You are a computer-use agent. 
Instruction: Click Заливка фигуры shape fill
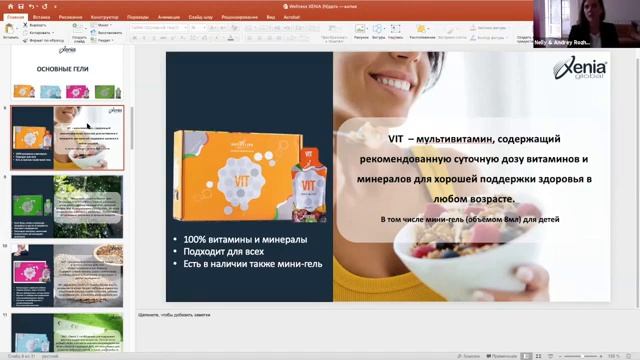[488, 28]
